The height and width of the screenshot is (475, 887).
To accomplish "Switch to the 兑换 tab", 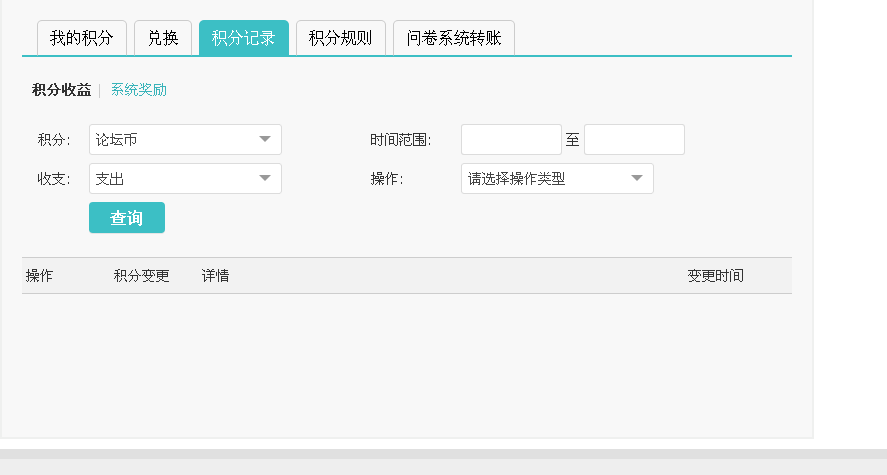I will (163, 38).
